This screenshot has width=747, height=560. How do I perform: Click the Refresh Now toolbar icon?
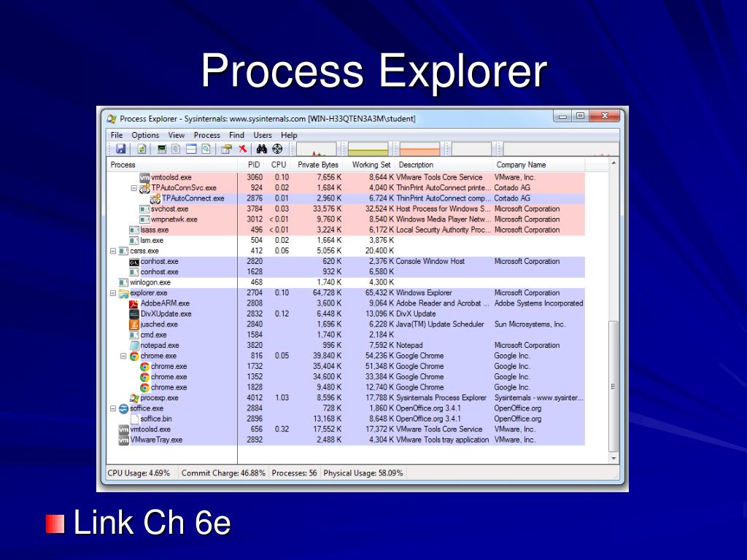[142, 149]
